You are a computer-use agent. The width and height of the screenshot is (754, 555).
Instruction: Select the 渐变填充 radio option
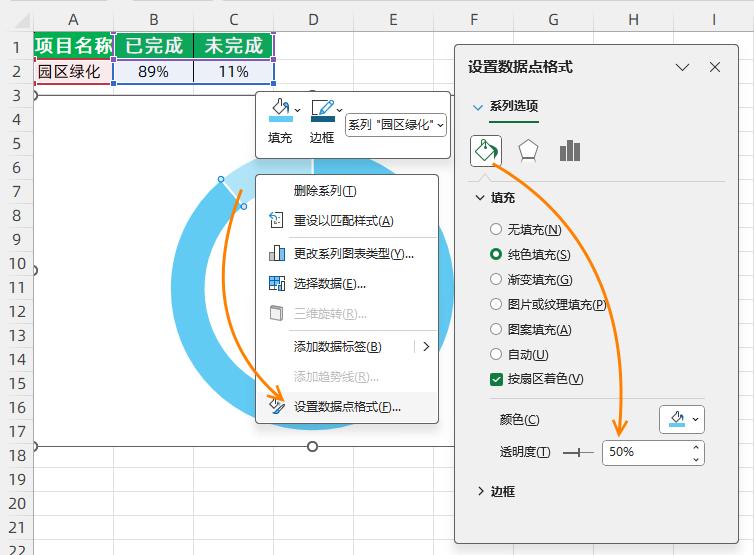(496, 280)
